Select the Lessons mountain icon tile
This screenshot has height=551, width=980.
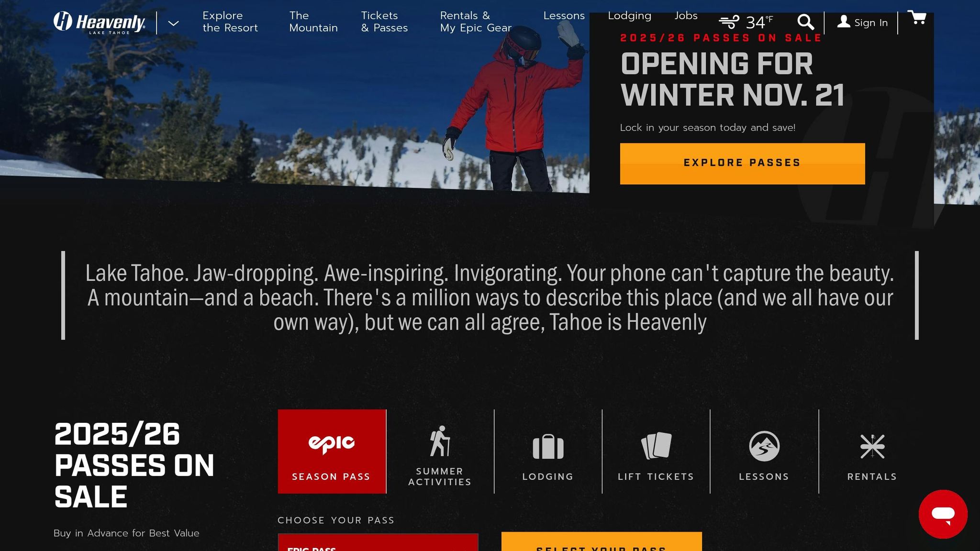pyautogui.click(x=764, y=452)
